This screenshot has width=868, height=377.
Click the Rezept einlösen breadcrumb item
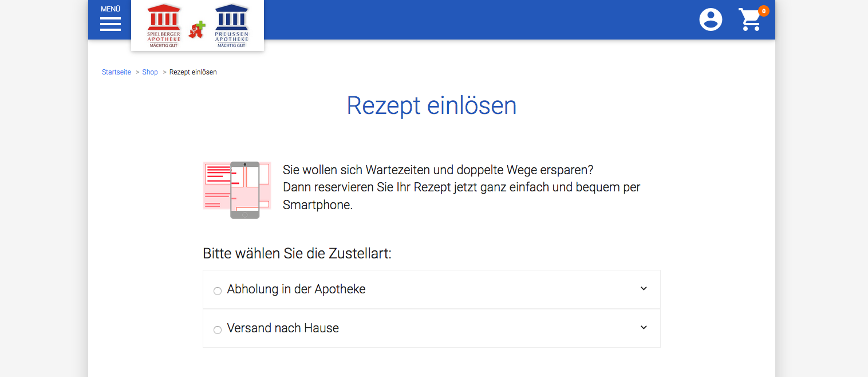193,72
